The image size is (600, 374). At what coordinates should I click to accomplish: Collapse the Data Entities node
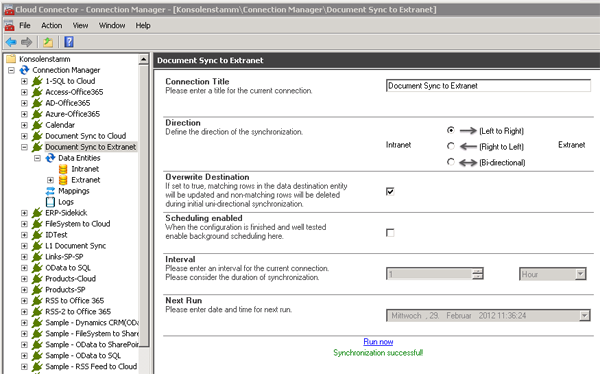[x=38, y=158]
